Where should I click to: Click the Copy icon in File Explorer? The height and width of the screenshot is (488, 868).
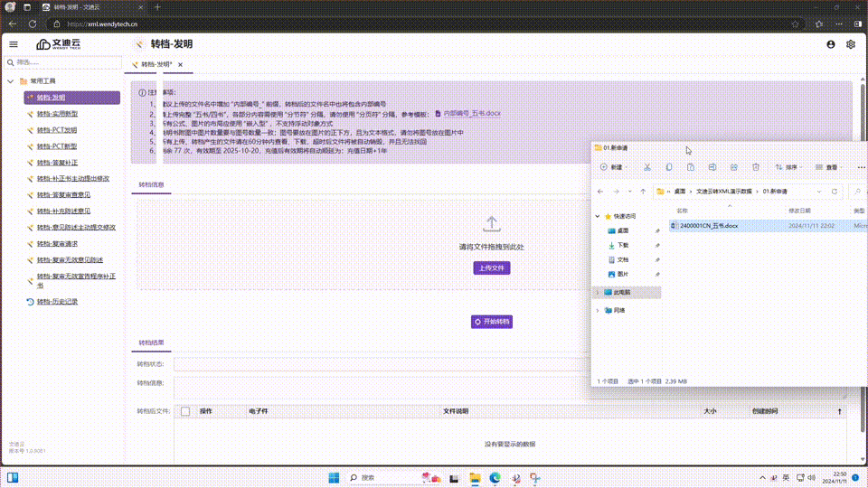[x=669, y=167]
